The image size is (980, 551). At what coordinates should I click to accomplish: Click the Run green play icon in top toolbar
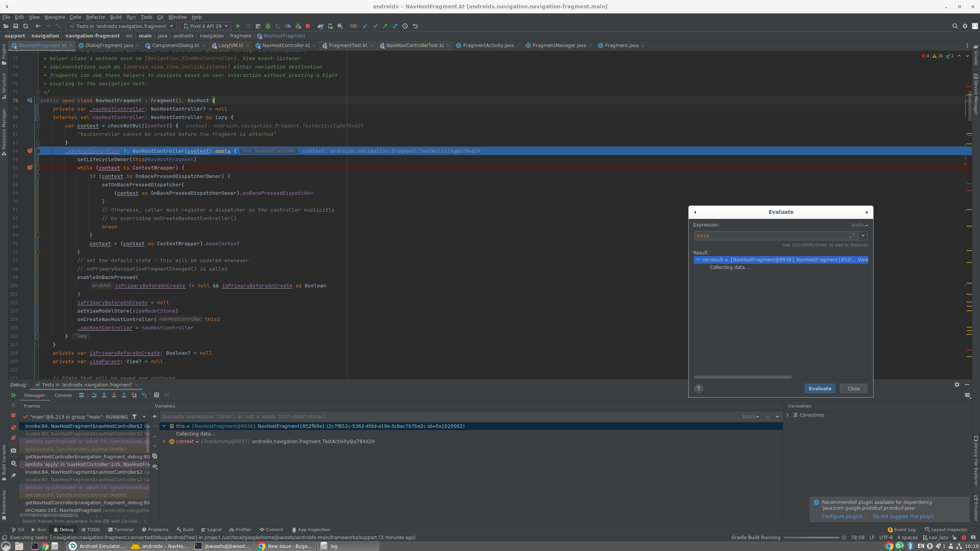tap(238, 26)
